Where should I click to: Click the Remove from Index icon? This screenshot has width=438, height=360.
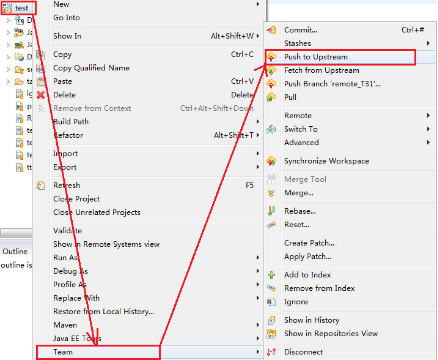tap(272, 288)
